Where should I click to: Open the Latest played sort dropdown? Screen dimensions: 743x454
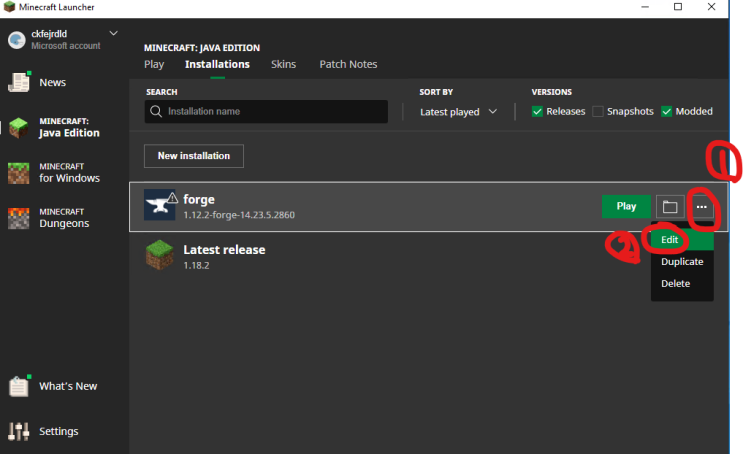click(458, 112)
